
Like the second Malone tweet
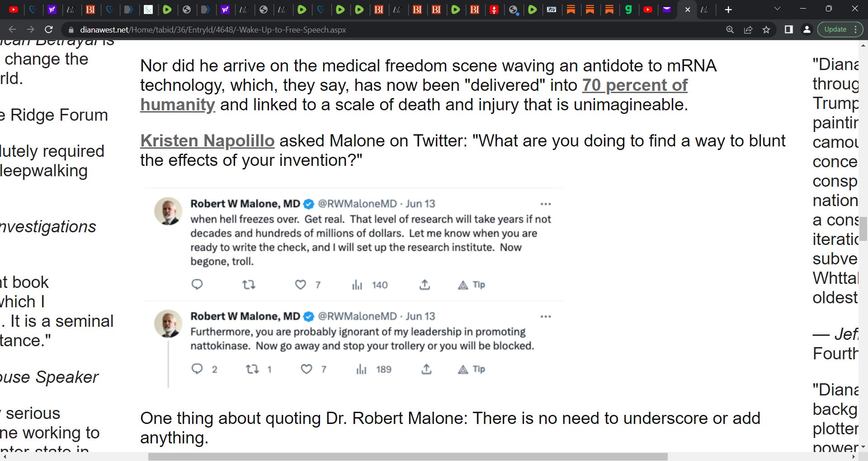(x=307, y=369)
